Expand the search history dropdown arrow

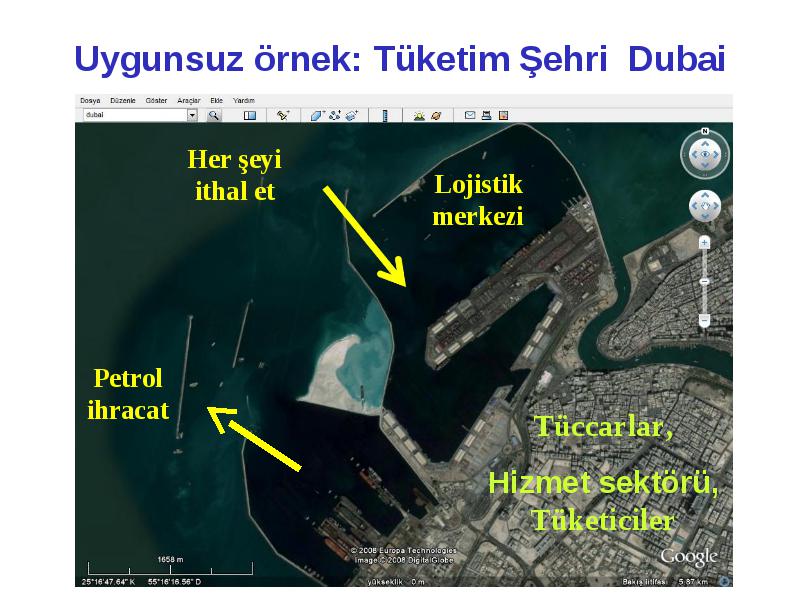[x=192, y=115]
